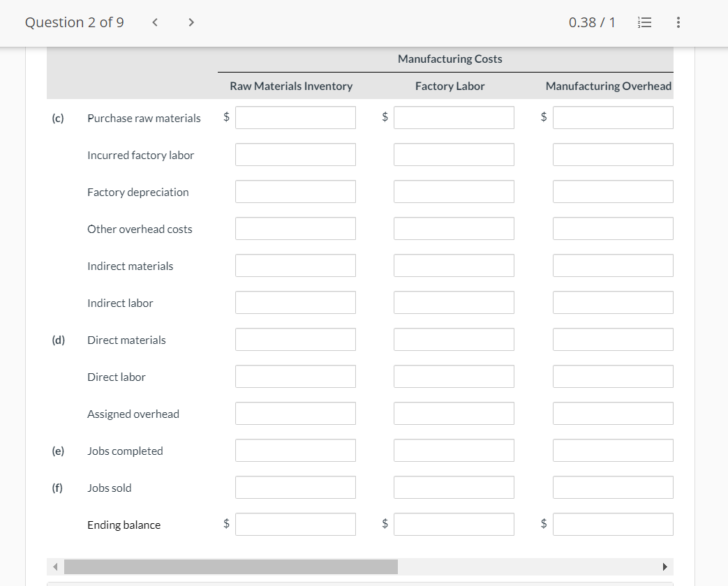Advance using the next question arrow

click(x=191, y=22)
